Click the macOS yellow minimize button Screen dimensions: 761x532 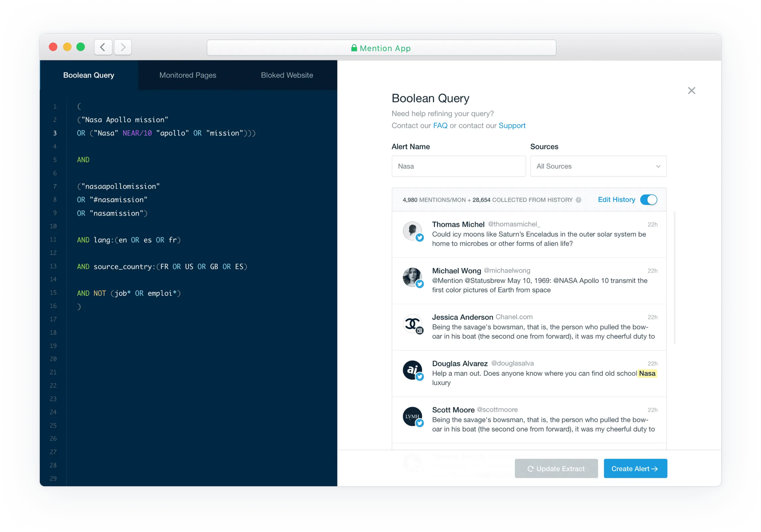pos(67,47)
